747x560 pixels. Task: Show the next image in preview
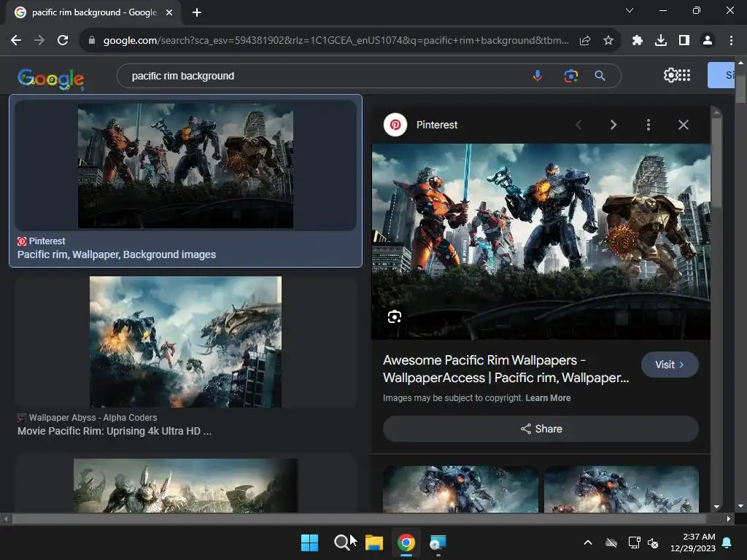[613, 125]
